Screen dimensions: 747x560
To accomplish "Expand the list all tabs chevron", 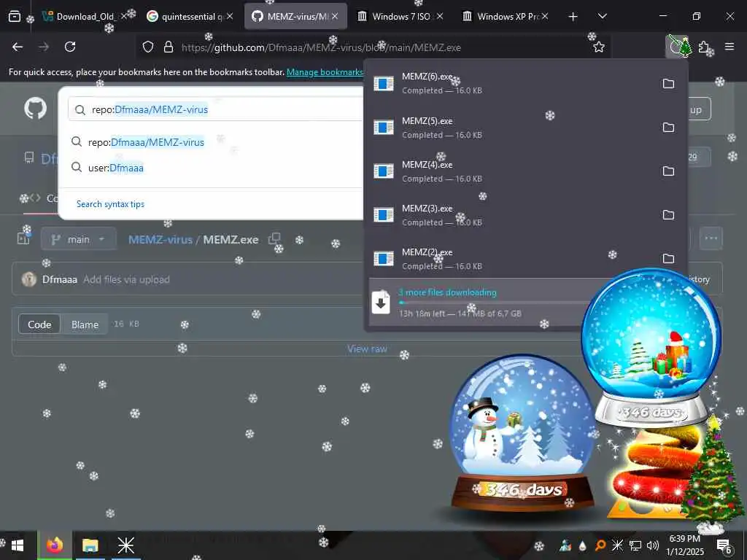I will (x=602, y=16).
